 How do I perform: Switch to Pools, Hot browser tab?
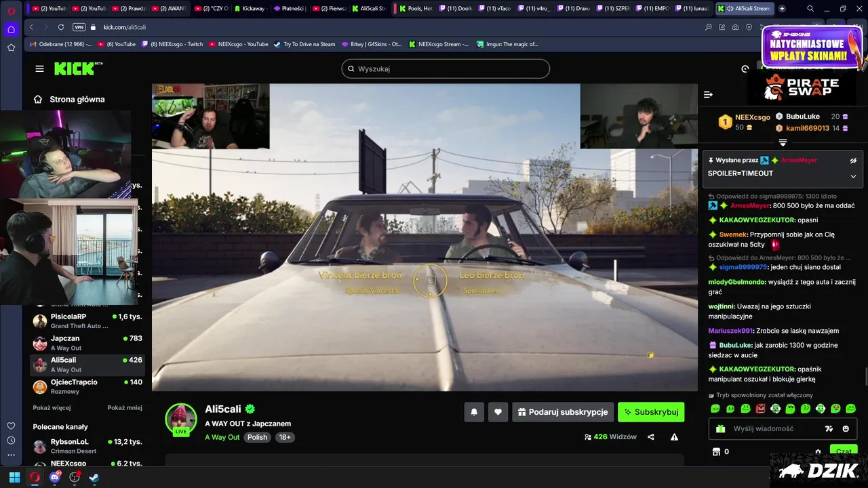point(415,9)
